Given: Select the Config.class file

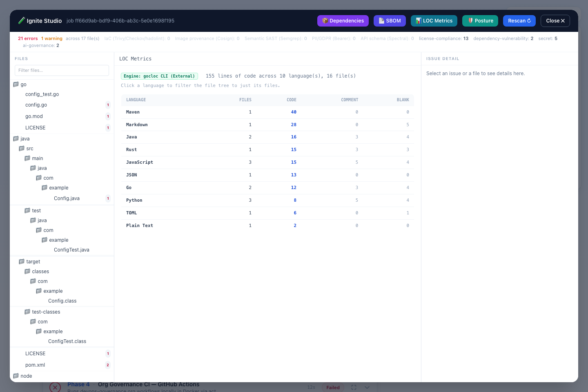Looking at the screenshot, I should click(x=62, y=301).
